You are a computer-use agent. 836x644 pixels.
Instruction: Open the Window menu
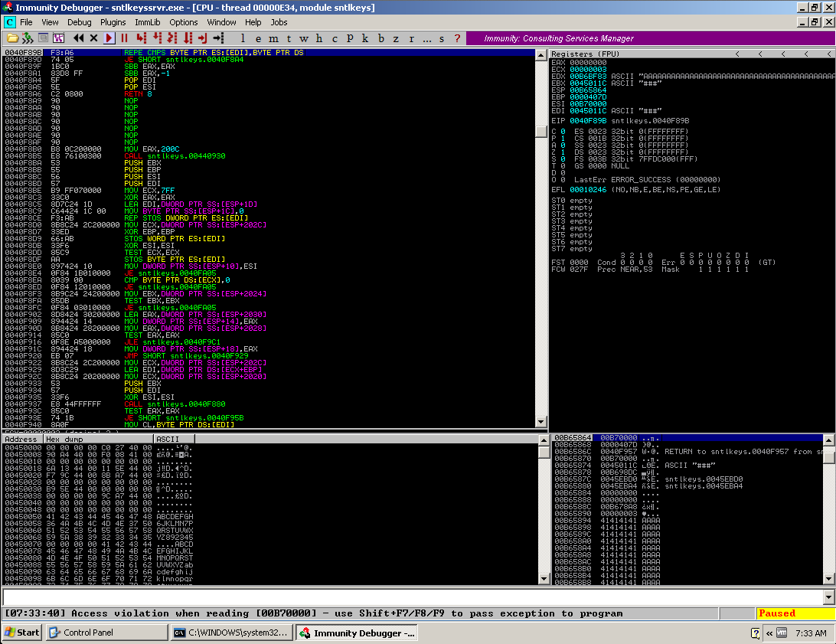click(221, 22)
